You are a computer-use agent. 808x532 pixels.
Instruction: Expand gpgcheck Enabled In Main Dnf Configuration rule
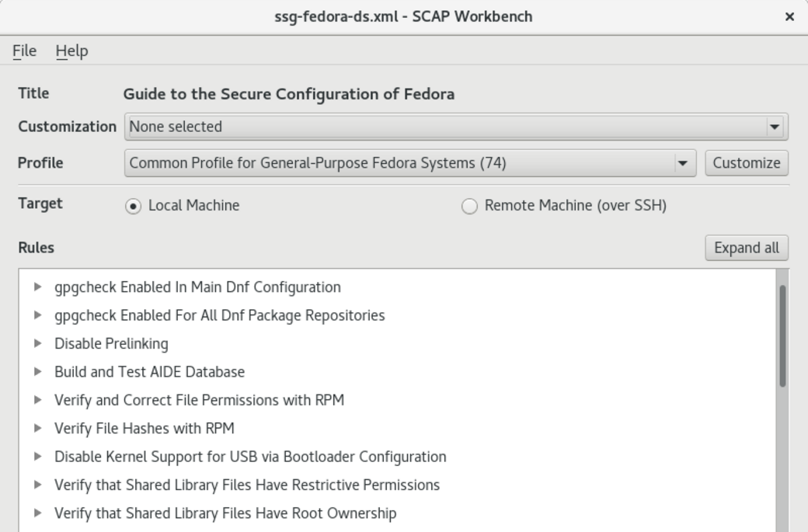click(37, 287)
